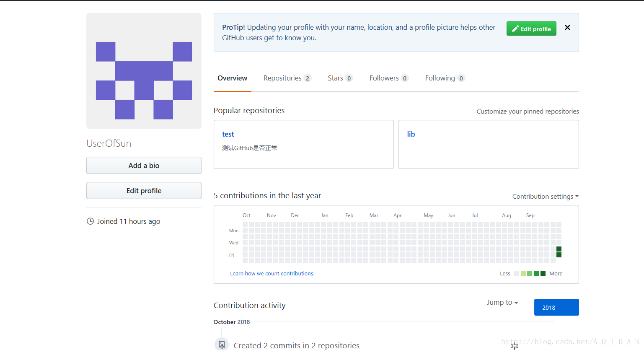Click the Contribution activity heading
This screenshot has width=644, height=350.
tap(249, 306)
